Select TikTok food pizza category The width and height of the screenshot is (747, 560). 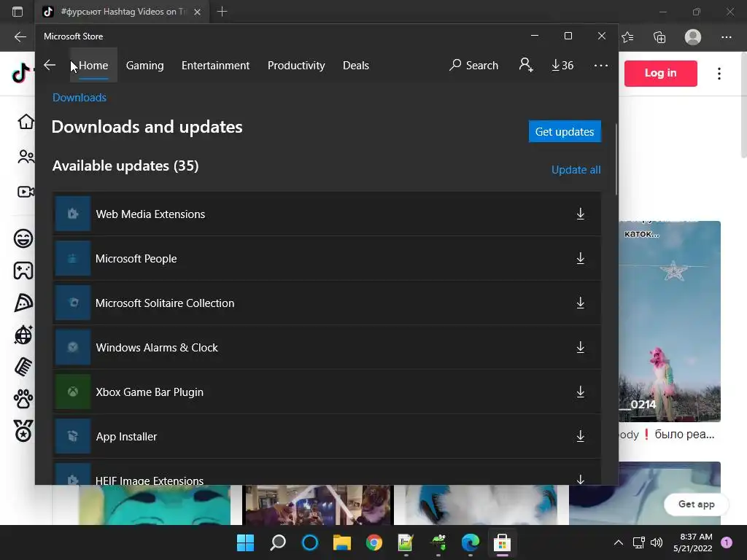(x=23, y=303)
